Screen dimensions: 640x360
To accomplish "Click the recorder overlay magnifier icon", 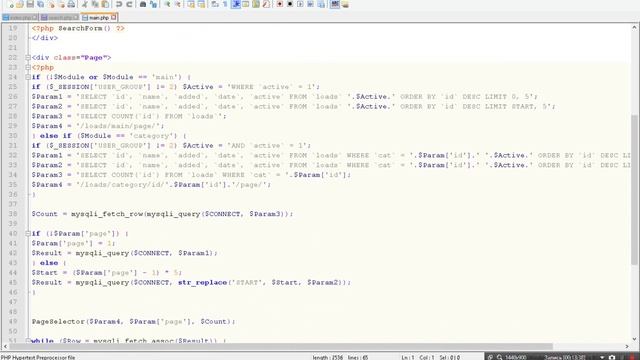I will click(x=499, y=357).
